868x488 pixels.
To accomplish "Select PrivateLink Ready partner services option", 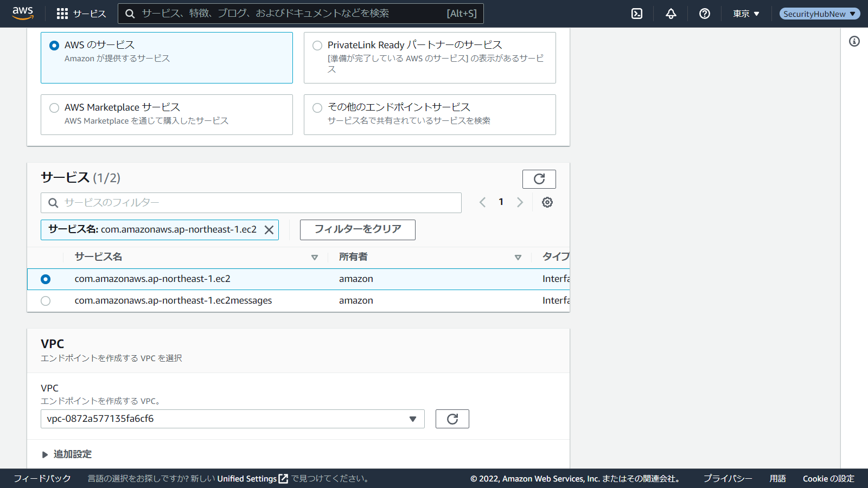I will coord(317,46).
